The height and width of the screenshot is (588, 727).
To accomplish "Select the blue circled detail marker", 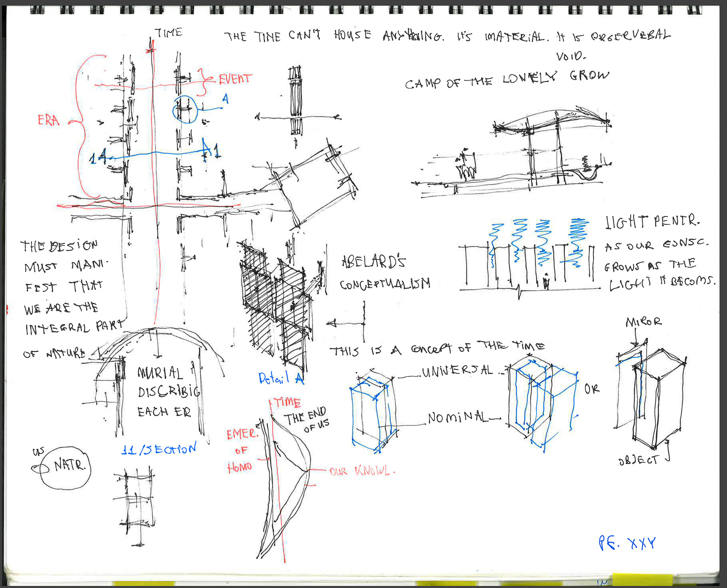I will point(185,109).
